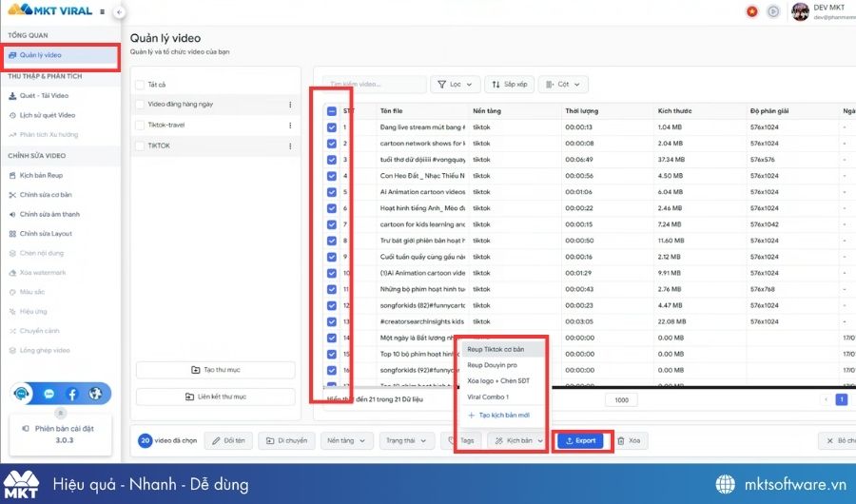The width and height of the screenshot is (856, 504).
Task: Click Tạo thư mục button
Action: click(x=216, y=370)
